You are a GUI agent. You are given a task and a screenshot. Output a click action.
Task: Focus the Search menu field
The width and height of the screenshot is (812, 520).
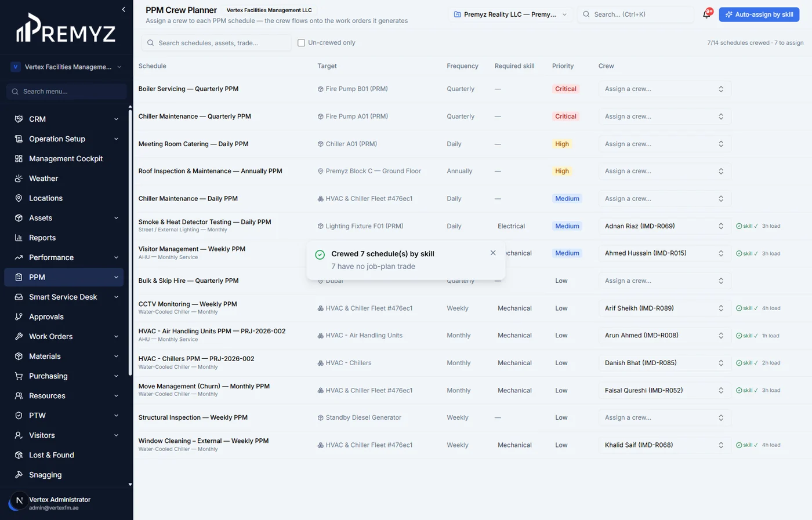[67, 92]
